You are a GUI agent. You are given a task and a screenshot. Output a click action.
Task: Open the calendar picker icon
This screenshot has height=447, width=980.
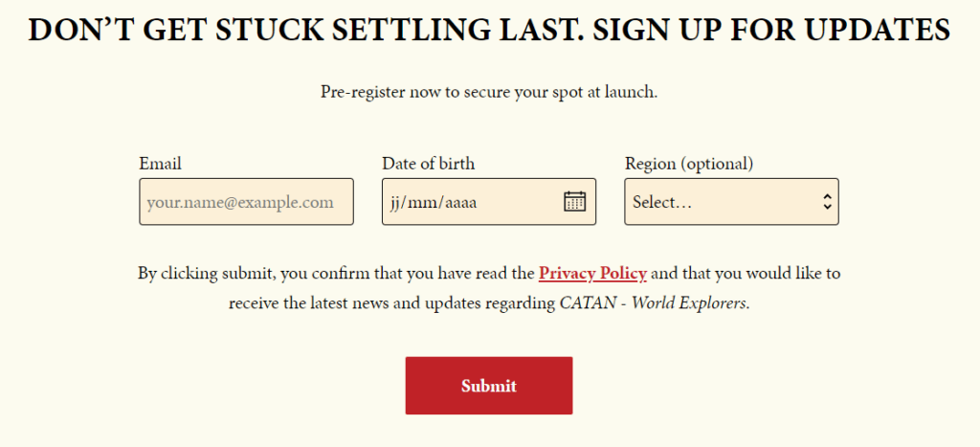(x=574, y=201)
